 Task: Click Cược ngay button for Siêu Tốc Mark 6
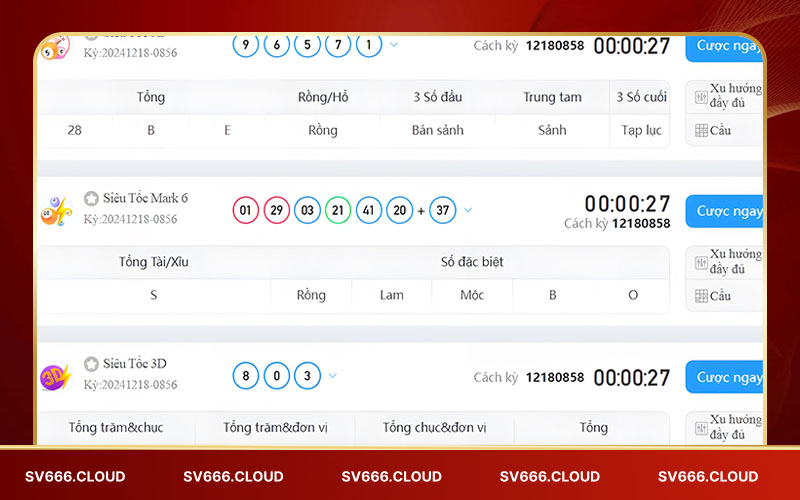tap(724, 211)
